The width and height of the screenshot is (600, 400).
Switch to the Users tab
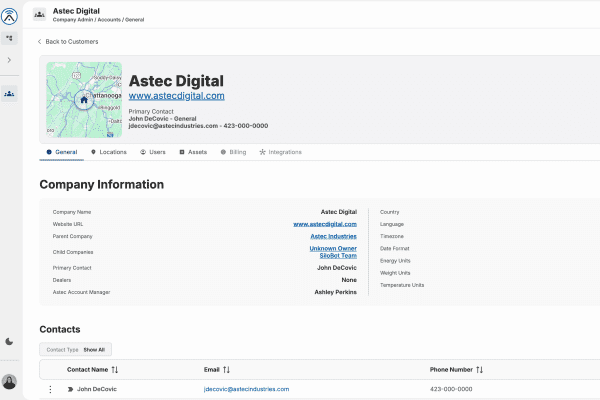click(x=153, y=152)
